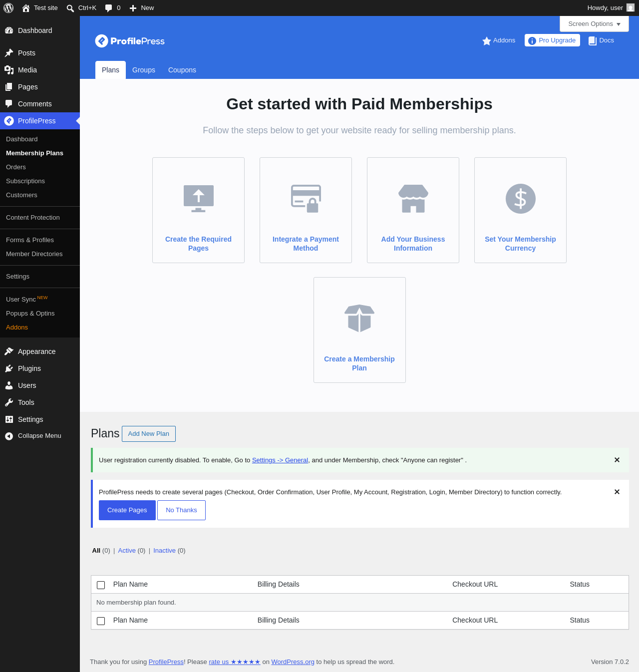Click the upload monitor icon for required pages
Image resolution: width=639 pixels, height=672 pixels.
coord(199,199)
